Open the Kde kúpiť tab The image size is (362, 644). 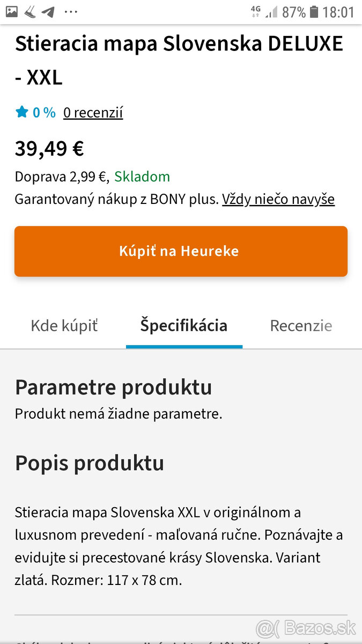[64, 325]
